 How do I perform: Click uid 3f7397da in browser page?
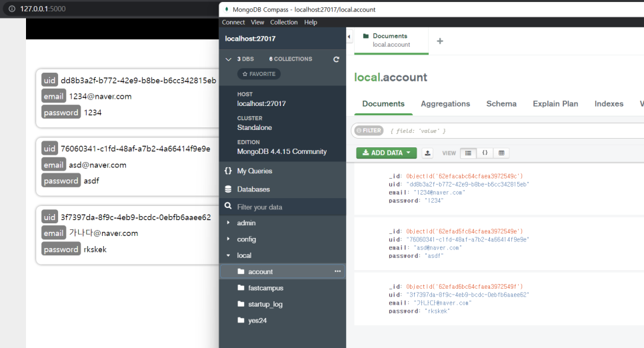(x=136, y=217)
